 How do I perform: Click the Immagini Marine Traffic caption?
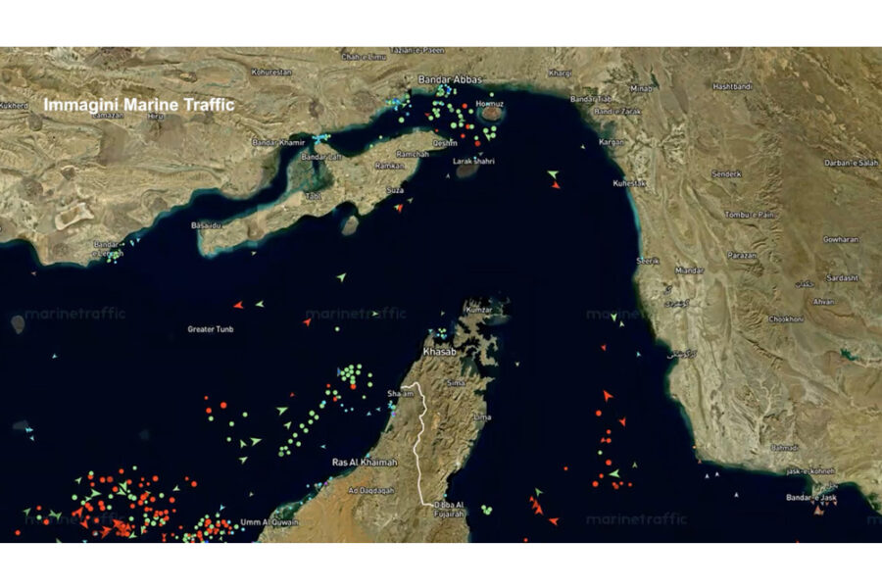138,102
